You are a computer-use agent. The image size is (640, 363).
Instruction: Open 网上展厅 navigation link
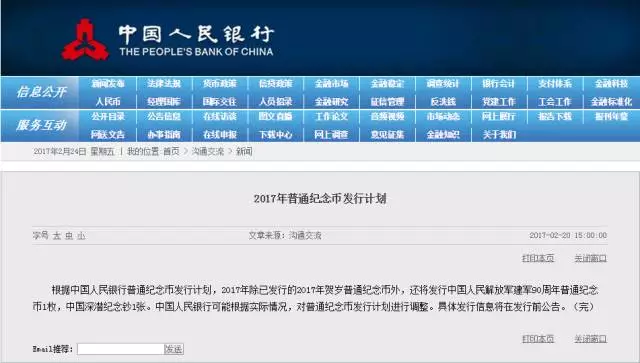(x=499, y=117)
